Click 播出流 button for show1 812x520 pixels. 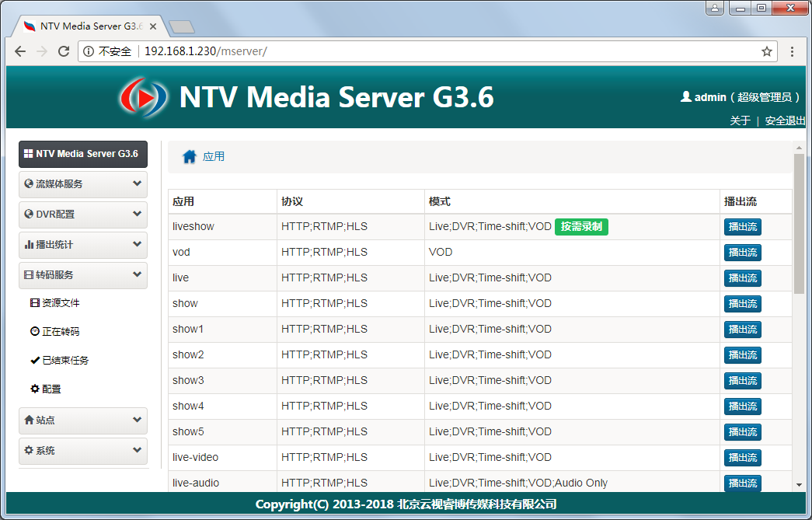(743, 330)
